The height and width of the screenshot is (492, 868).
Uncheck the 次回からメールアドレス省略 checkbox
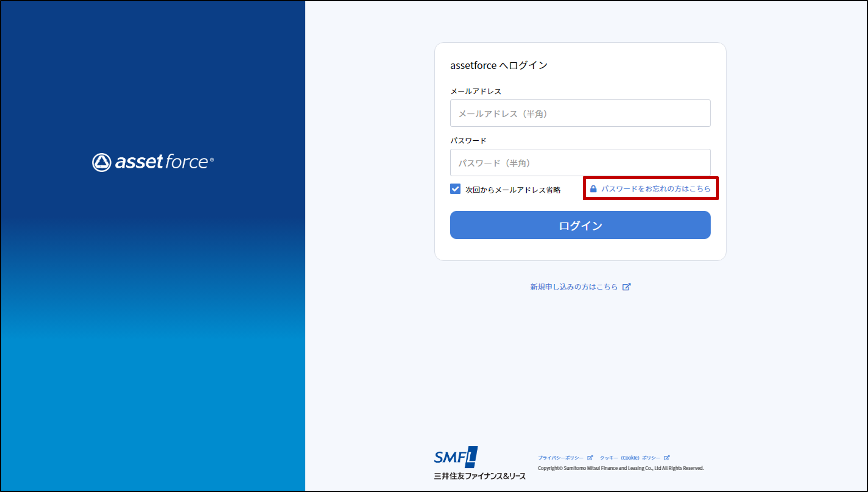(455, 189)
